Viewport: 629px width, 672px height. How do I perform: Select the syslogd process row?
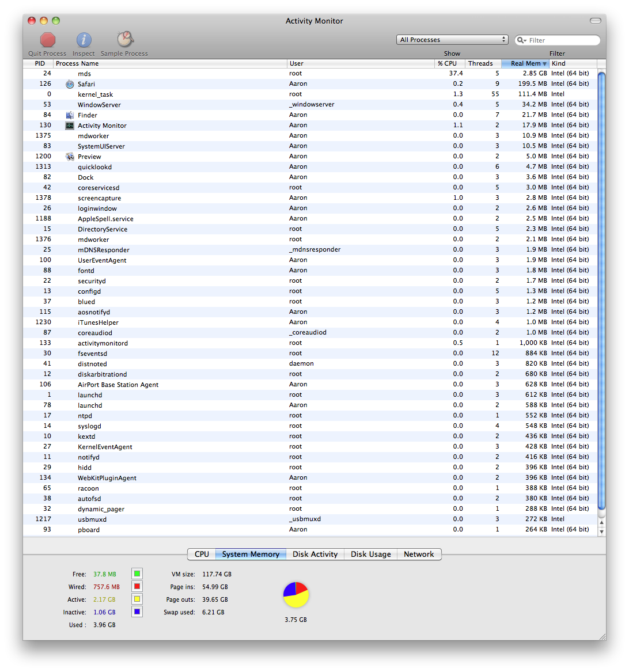(x=310, y=426)
